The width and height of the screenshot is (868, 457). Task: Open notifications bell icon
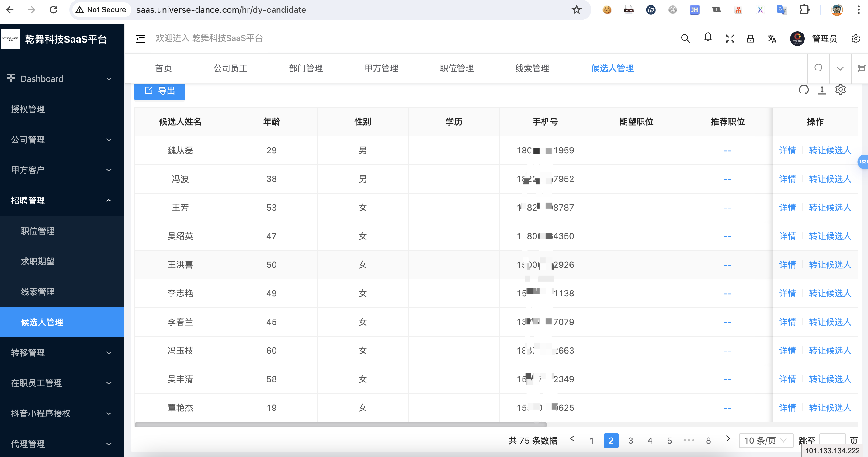tap(708, 38)
